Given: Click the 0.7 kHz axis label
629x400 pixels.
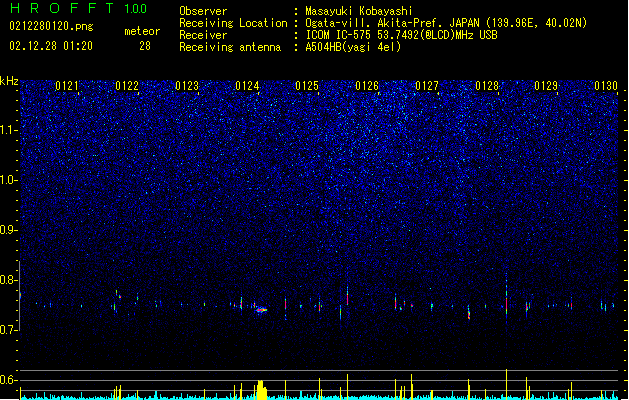Looking at the screenshot, I should pyautogui.click(x=9, y=330).
